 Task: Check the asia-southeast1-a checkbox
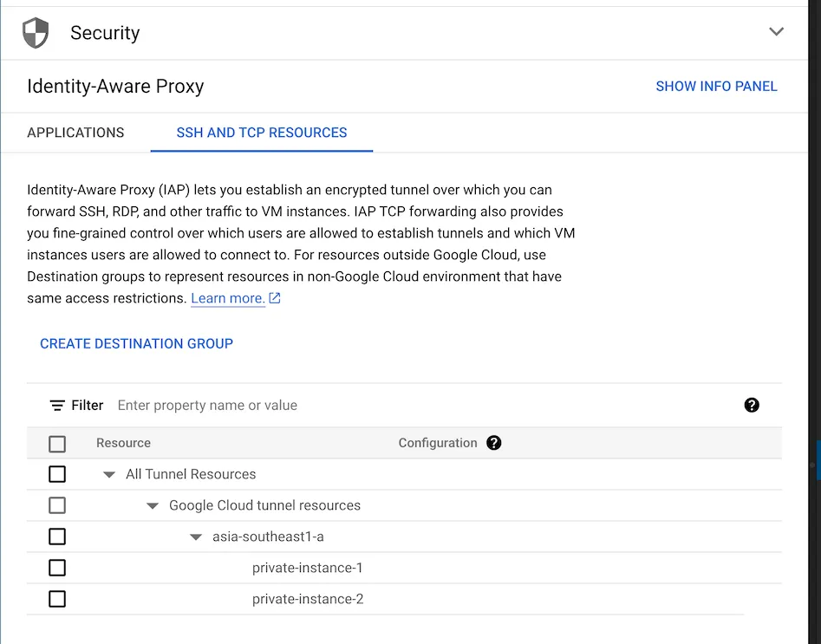(x=57, y=537)
